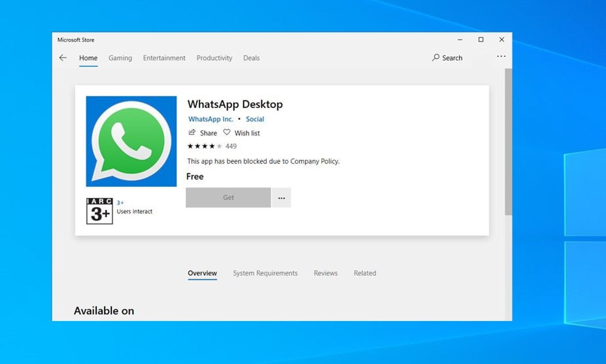Click the Microsoft Store window title
The height and width of the screenshot is (364, 606).
click(76, 40)
